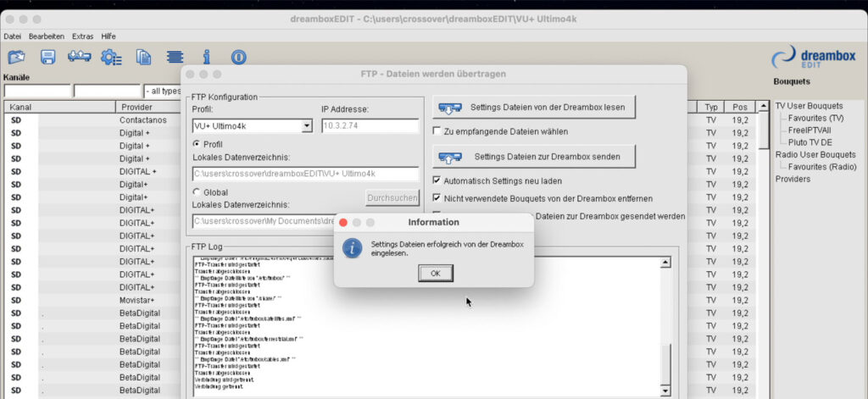Click the FTP Log vertical scrollbar

tap(665, 322)
